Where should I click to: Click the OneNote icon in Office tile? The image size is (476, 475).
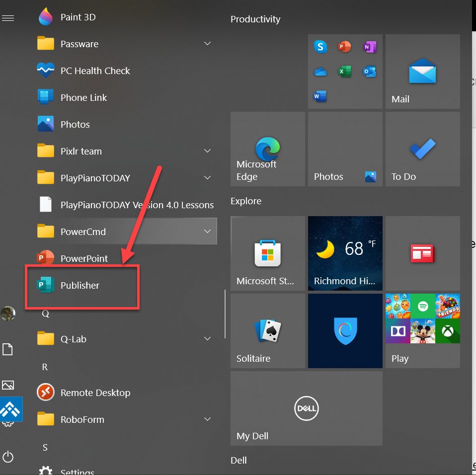click(370, 47)
